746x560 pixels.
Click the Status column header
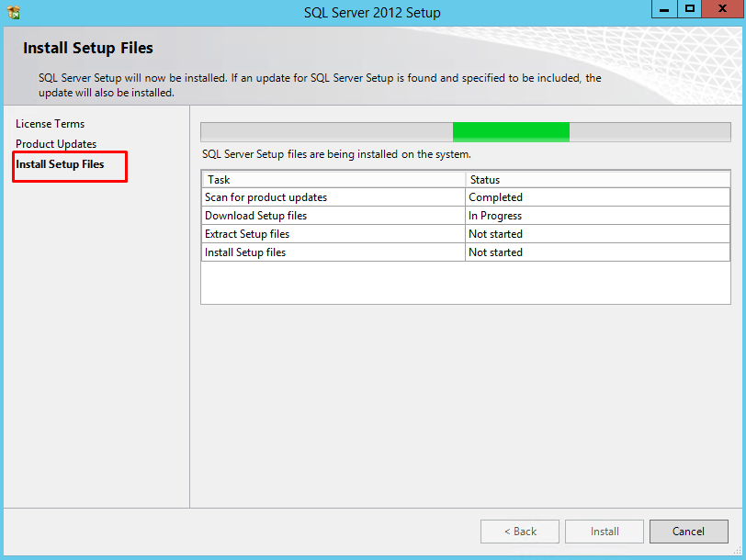pos(484,180)
